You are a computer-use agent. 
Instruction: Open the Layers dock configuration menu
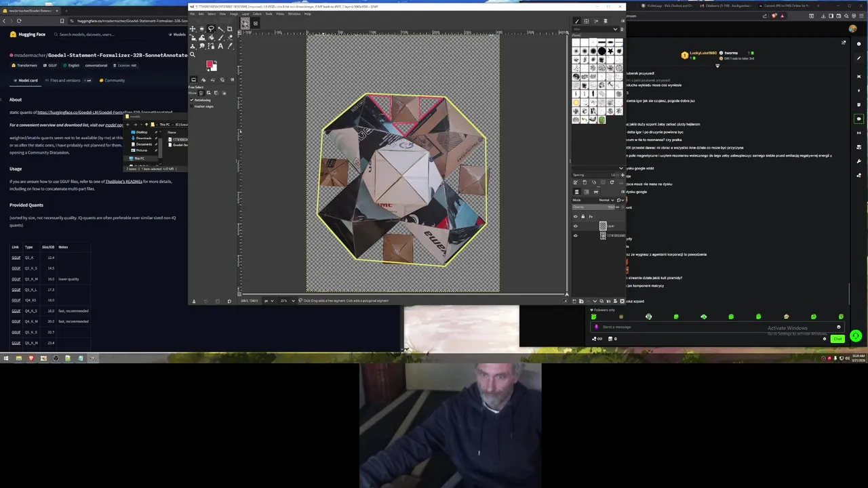click(623, 192)
